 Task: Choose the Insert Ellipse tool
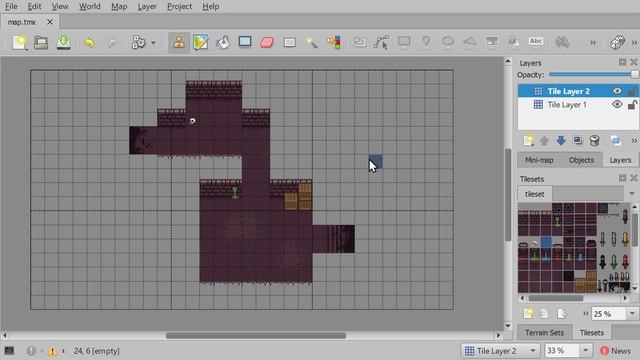pos(448,42)
